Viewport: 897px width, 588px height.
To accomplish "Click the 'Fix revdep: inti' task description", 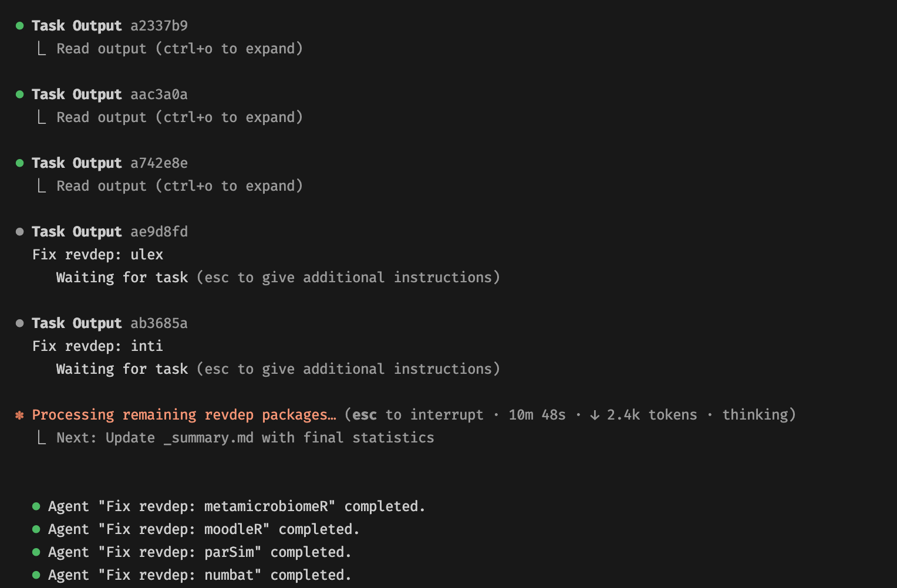I will tap(98, 346).
